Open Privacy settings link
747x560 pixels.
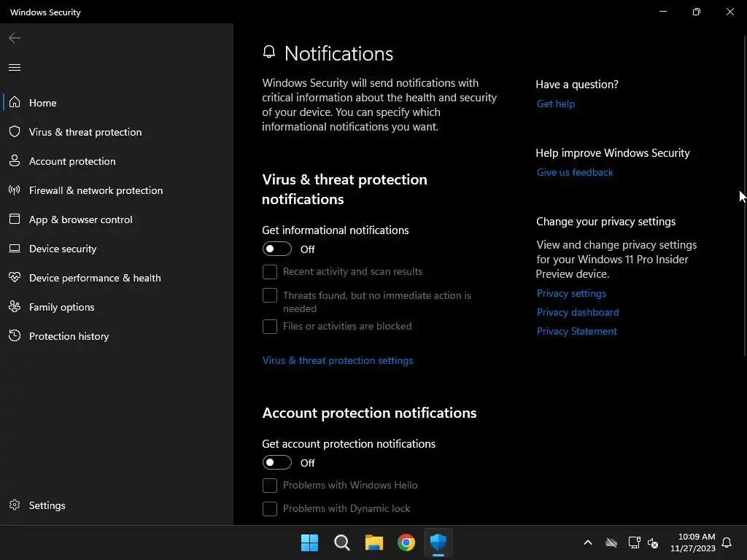click(571, 293)
